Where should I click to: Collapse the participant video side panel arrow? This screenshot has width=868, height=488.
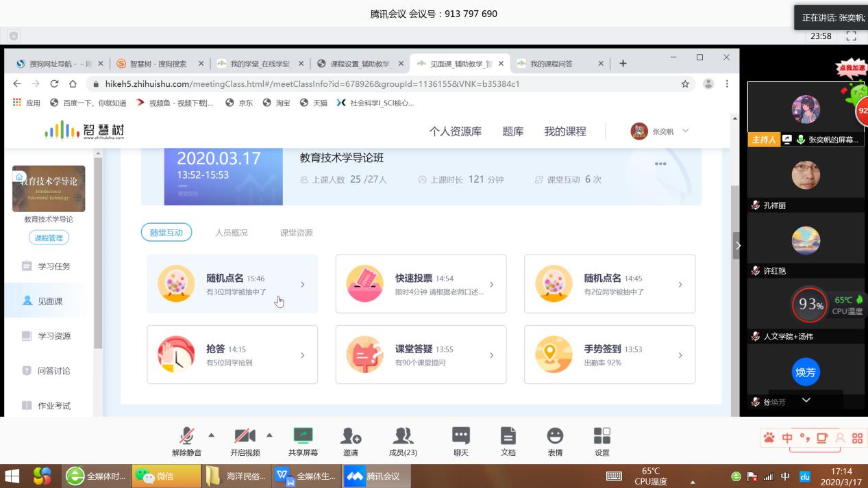[737, 245]
